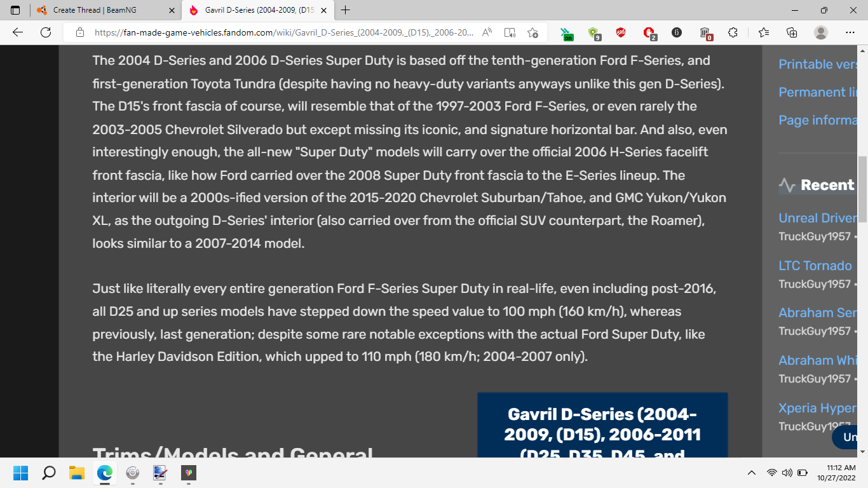
Task: Open Page information link
Action: 817,120
